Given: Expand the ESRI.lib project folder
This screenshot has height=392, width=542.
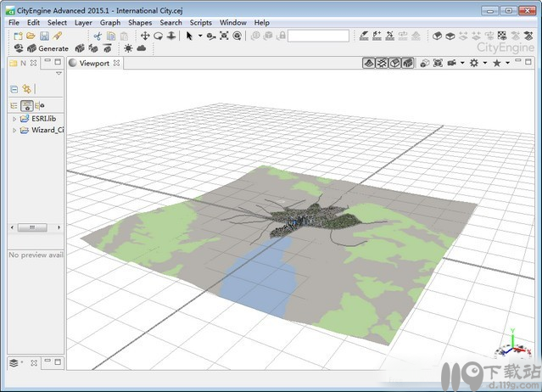Looking at the screenshot, I should pyautogui.click(x=14, y=119).
